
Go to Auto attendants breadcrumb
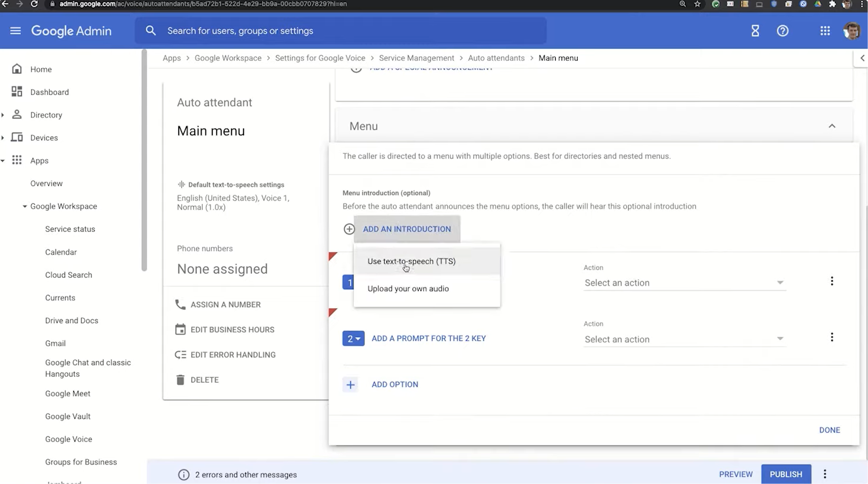(496, 58)
